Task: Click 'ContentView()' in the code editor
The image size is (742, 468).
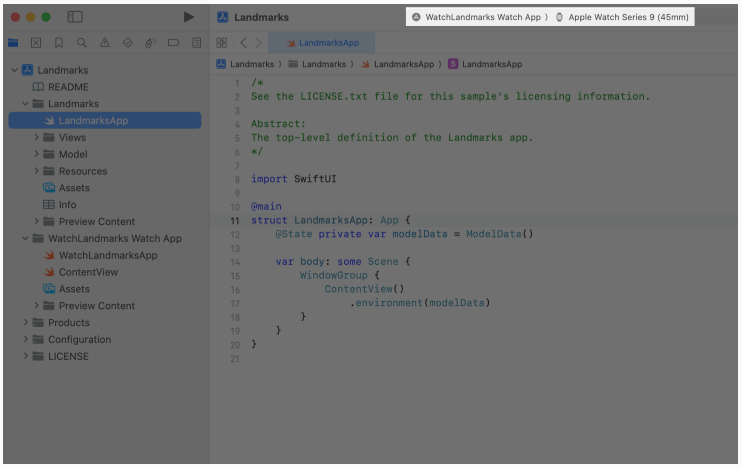Action: tap(364, 289)
